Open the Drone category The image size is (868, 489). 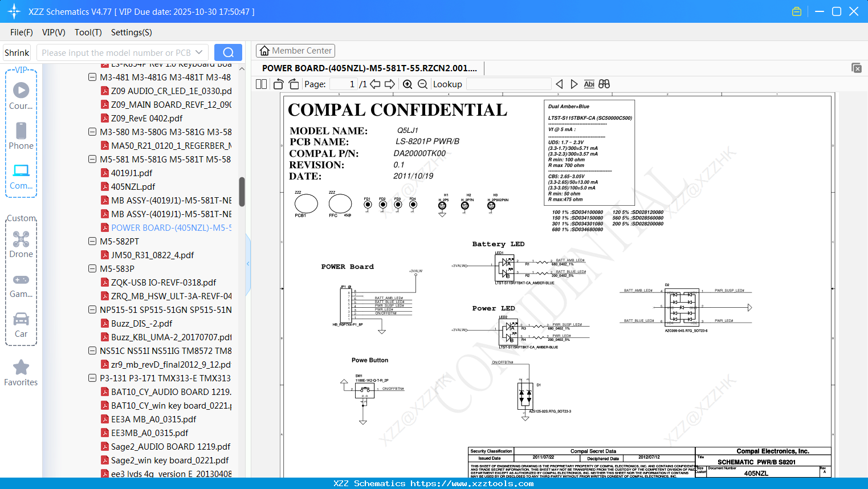point(21,244)
